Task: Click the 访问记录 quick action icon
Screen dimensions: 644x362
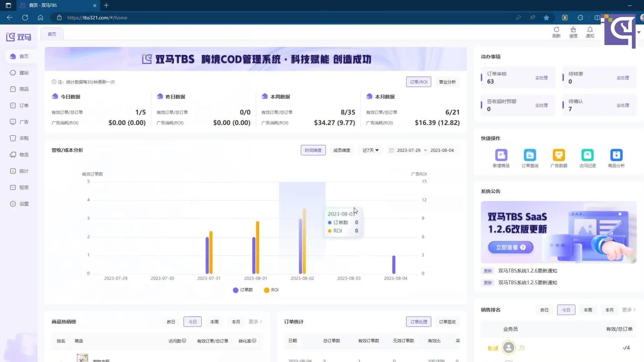Action: tap(587, 155)
